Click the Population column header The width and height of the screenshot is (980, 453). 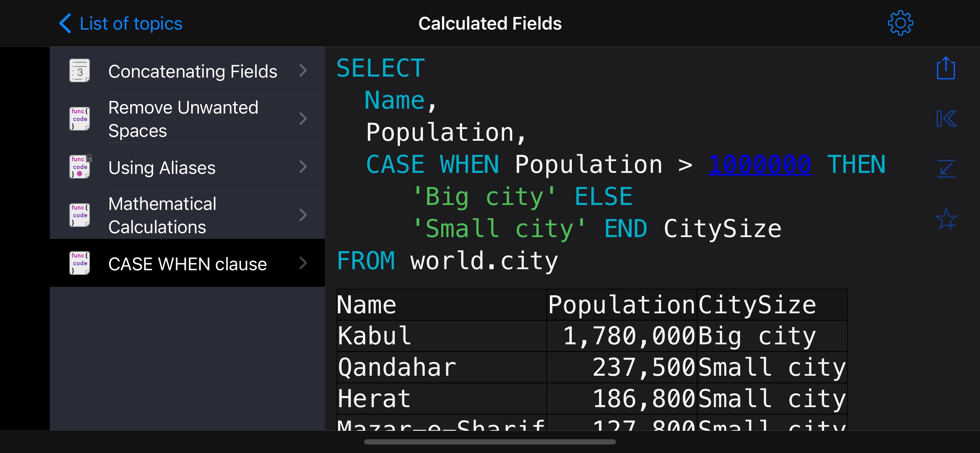click(x=621, y=305)
